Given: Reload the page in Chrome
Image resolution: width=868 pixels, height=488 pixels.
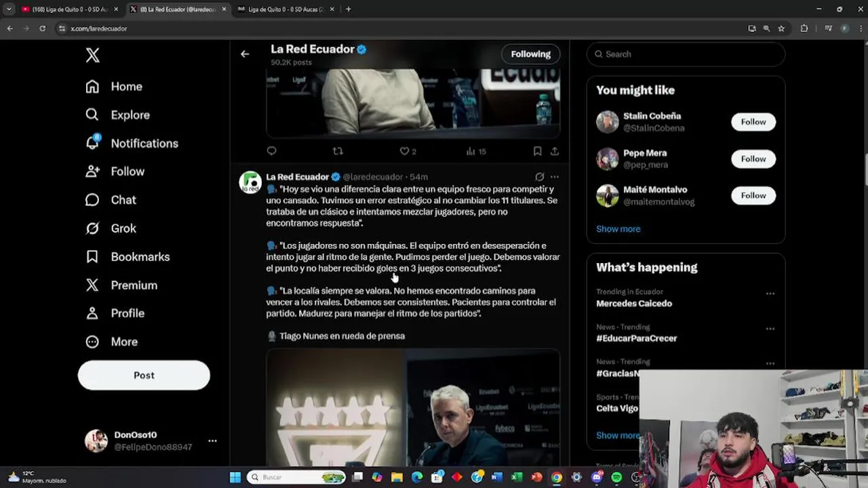Looking at the screenshot, I should point(42,28).
